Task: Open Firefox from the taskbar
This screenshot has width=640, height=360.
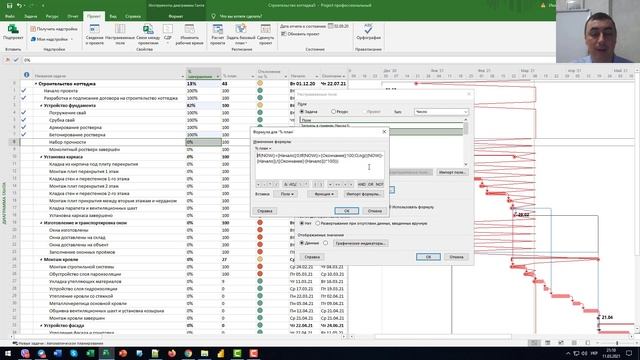Action: [172, 353]
